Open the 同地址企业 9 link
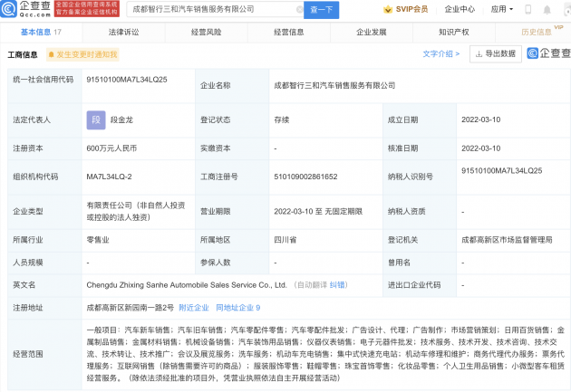 (x=238, y=308)
